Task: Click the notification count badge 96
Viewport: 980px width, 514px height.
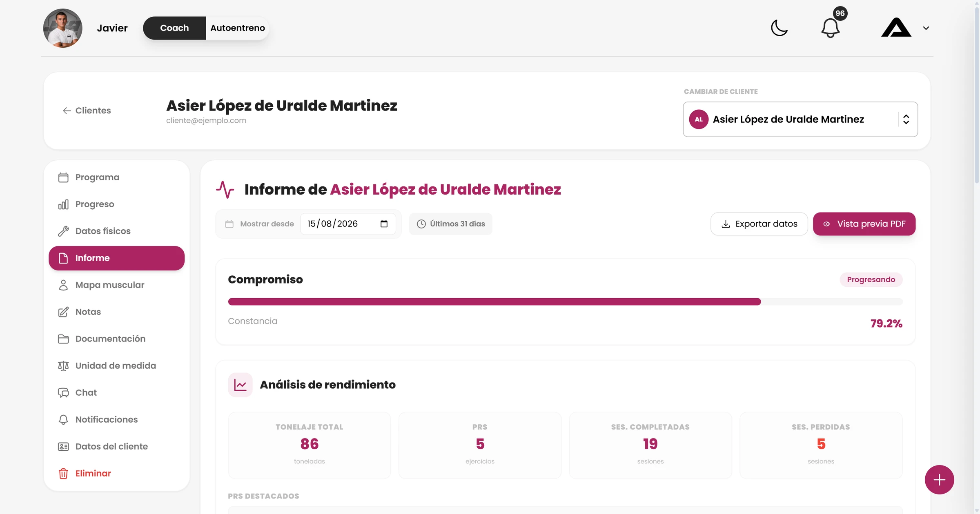Action: click(840, 13)
